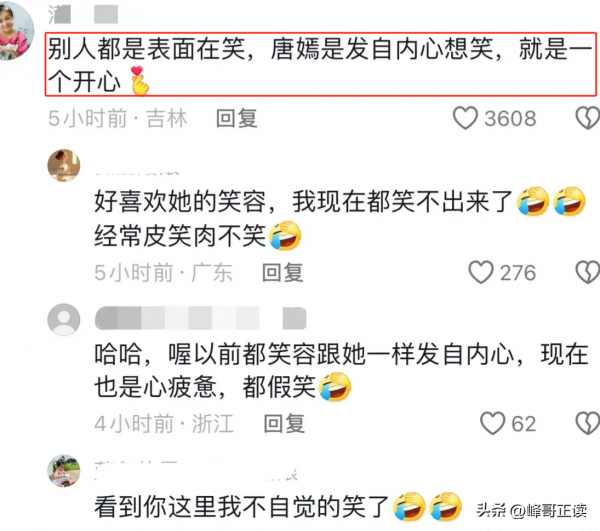Screen dimensions: 600x531
Task: Select the highlighted comment about 唐嫣
Action: coord(321,64)
